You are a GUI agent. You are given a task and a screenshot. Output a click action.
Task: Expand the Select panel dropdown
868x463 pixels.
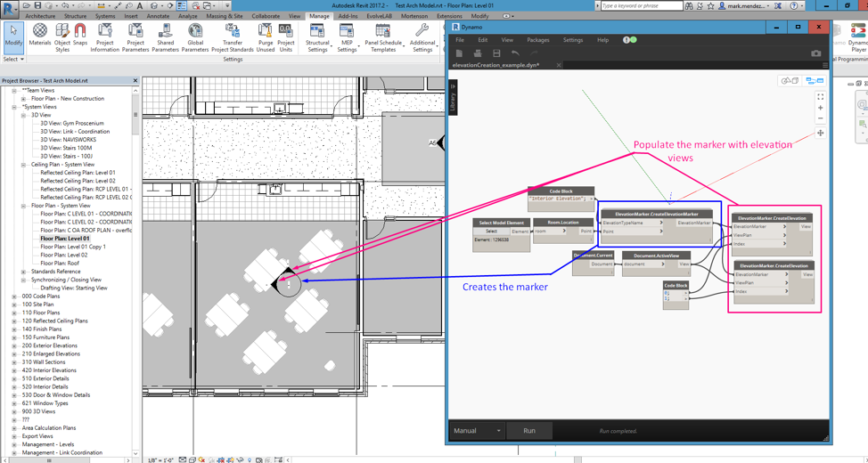coord(14,59)
